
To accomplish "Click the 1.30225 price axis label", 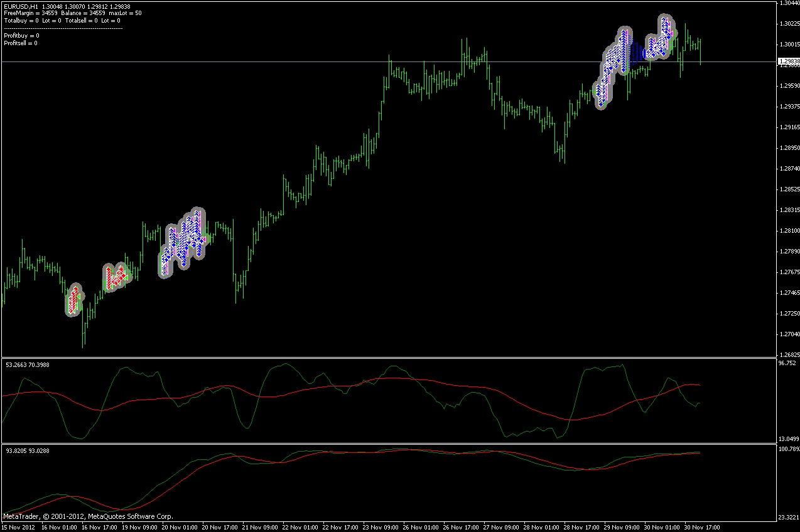I will point(789,24).
